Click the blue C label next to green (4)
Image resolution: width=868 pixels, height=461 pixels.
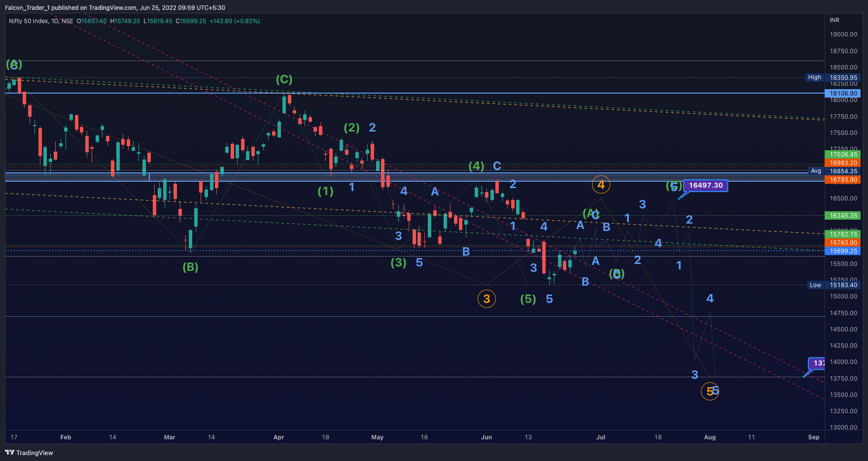[x=497, y=166]
